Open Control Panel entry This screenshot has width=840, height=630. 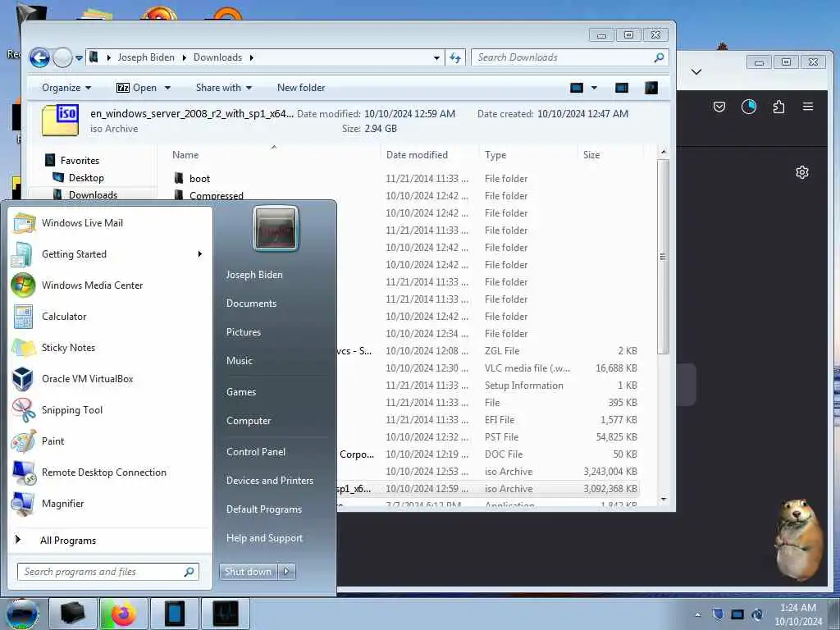coord(256,452)
